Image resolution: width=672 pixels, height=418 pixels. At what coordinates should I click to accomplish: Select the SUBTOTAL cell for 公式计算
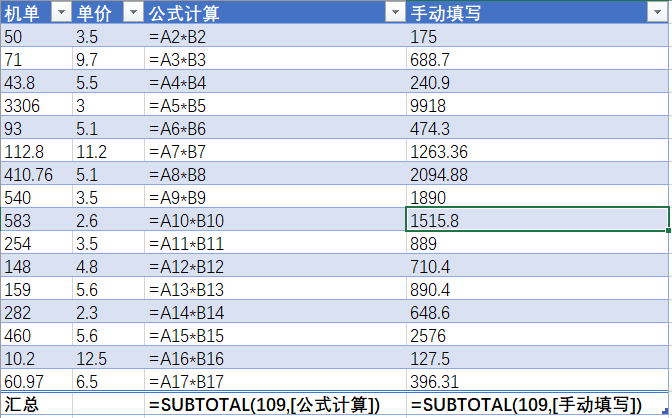276,404
